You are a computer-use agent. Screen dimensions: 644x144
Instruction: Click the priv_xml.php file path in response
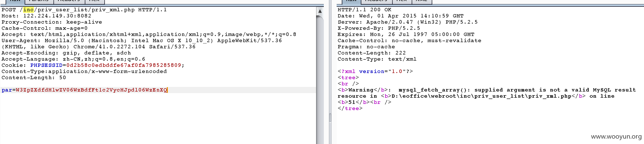click(x=481, y=96)
